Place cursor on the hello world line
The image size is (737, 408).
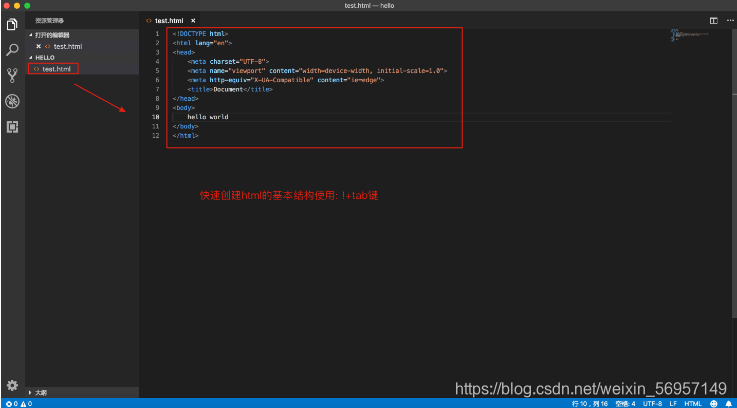(x=208, y=117)
